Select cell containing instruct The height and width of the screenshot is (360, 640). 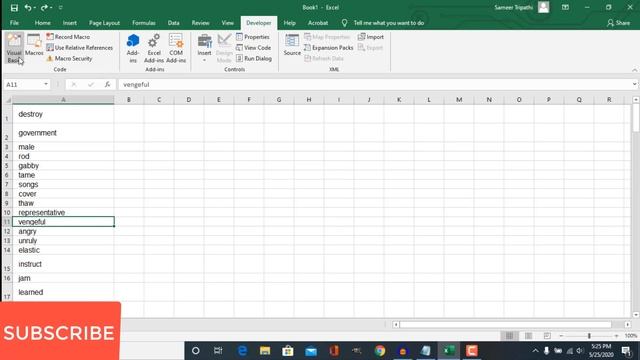63,264
